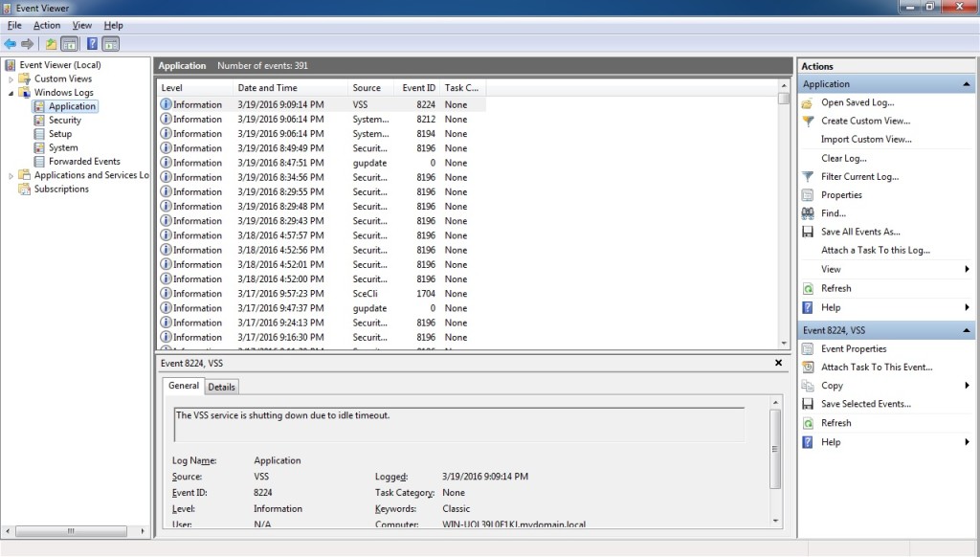Image resolution: width=980 pixels, height=557 pixels.
Task: Select the Event Properties icon in Actions pane
Action: [807, 348]
